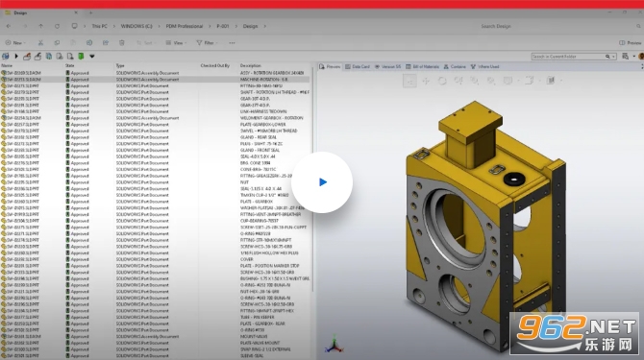The image size is (644, 360).
Task: Click the Cut scissors icon
Action: [x=40, y=42]
